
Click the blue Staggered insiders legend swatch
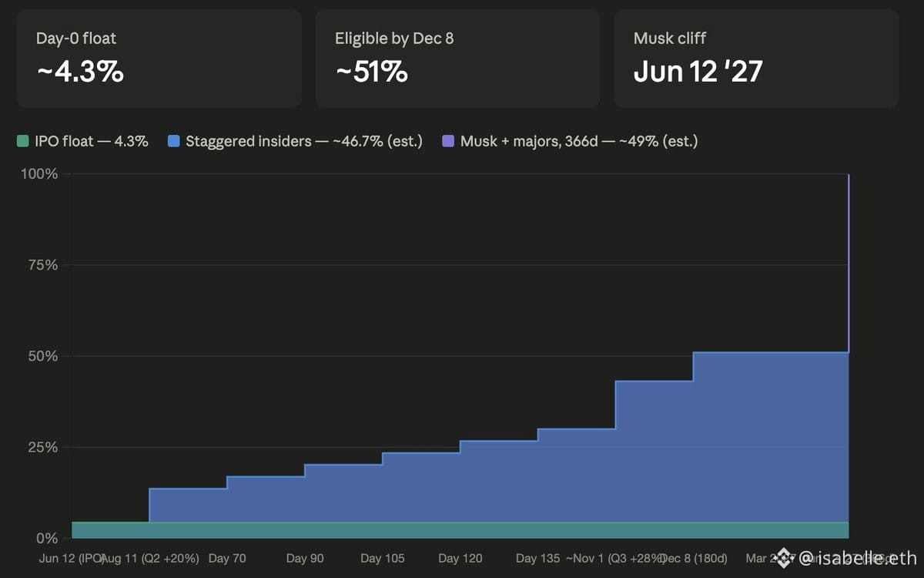174,142
